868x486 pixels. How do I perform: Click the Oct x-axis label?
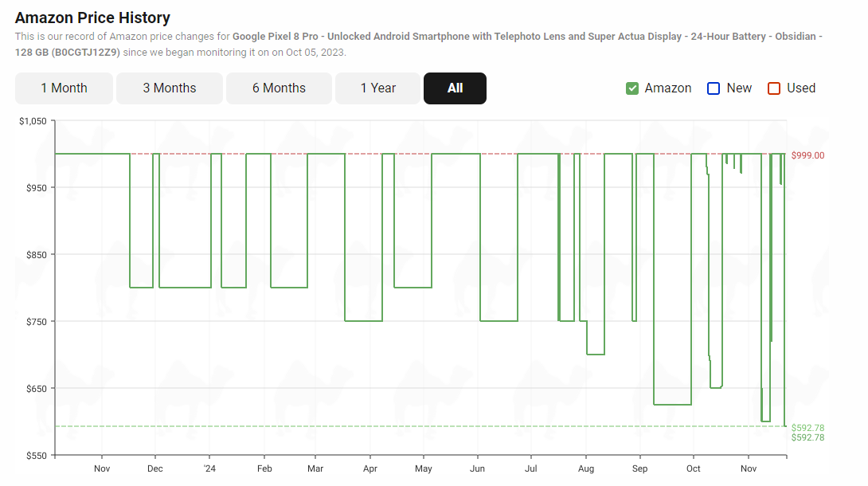694,468
